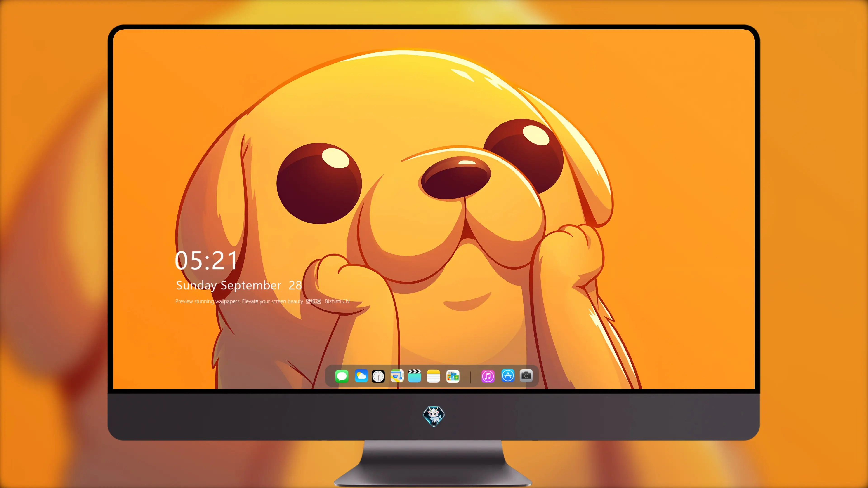Launch the Weather app from the dock
Screen dimensions: 868x488
pyautogui.click(x=361, y=376)
